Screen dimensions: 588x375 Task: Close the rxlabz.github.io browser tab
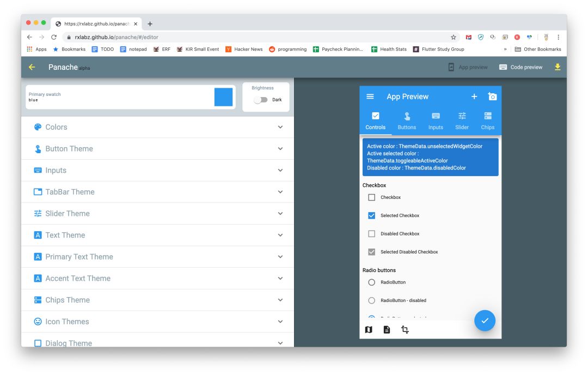click(136, 23)
